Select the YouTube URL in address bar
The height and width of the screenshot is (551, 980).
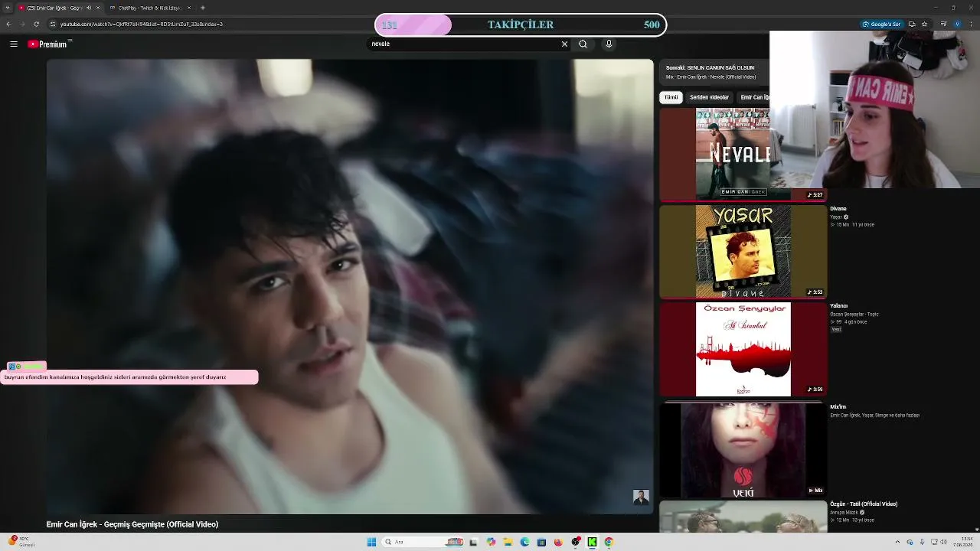(x=142, y=24)
